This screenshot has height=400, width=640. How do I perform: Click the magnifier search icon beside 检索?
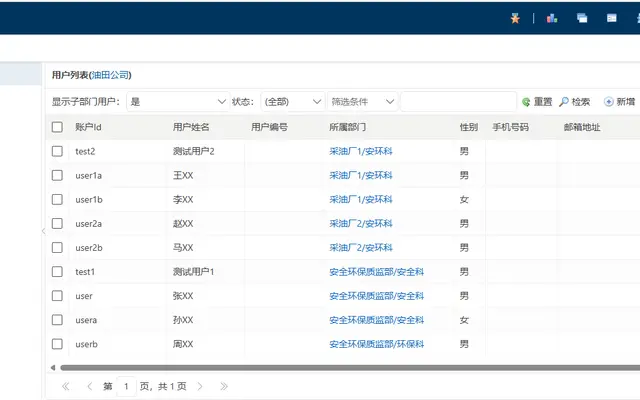(x=564, y=102)
